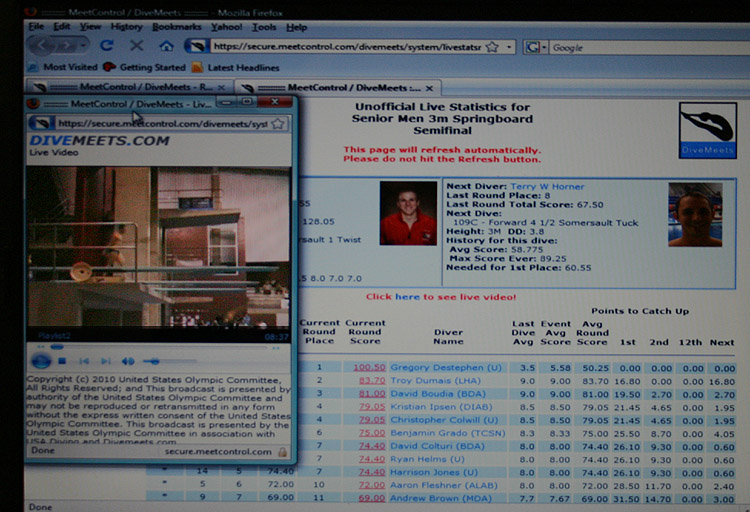Open Harrison Jones (U) diver link
The width and height of the screenshot is (750, 512).
pos(434,472)
